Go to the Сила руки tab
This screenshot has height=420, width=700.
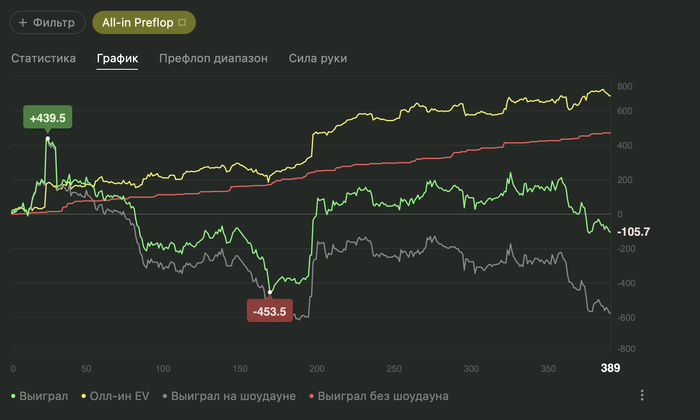[318, 59]
